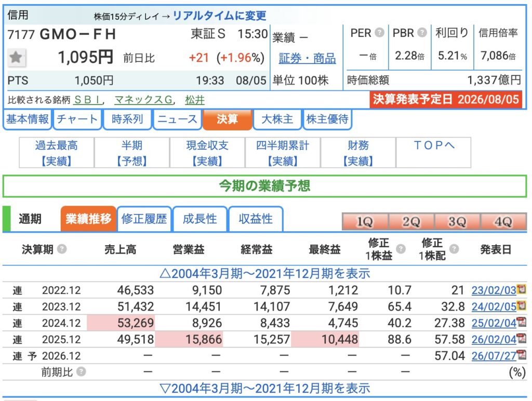Jump back with TOPへ link
Screen dimensions: 532x401
tap(434, 153)
